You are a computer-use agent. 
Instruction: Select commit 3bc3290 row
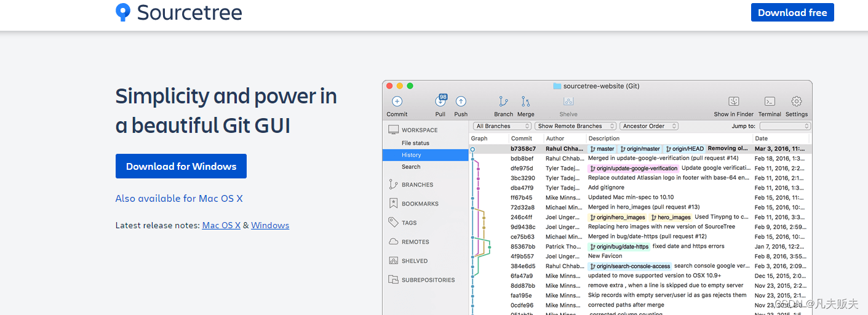[640, 178]
